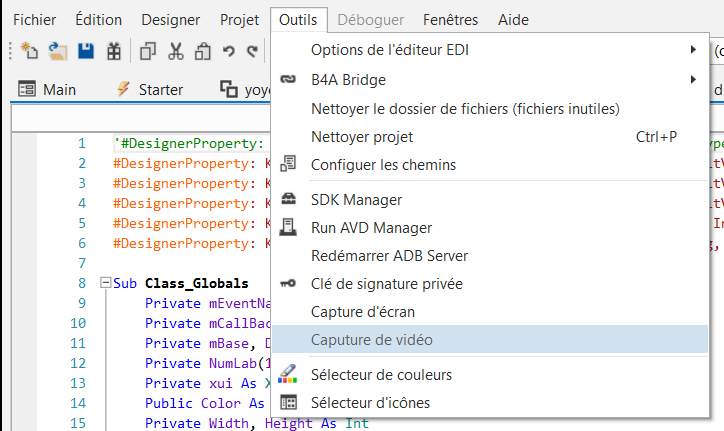Choose Run AVD Manager from the menu
Screen dimensions: 724x431
pos(371,227)
